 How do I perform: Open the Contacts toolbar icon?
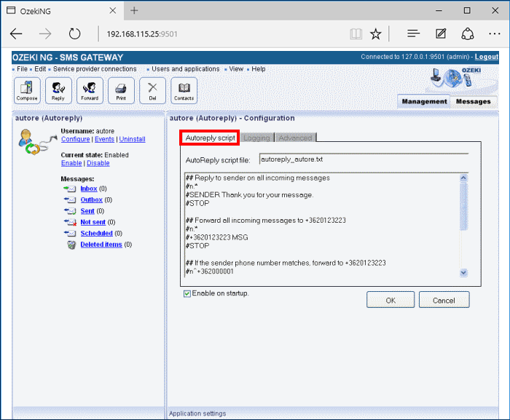184,91
